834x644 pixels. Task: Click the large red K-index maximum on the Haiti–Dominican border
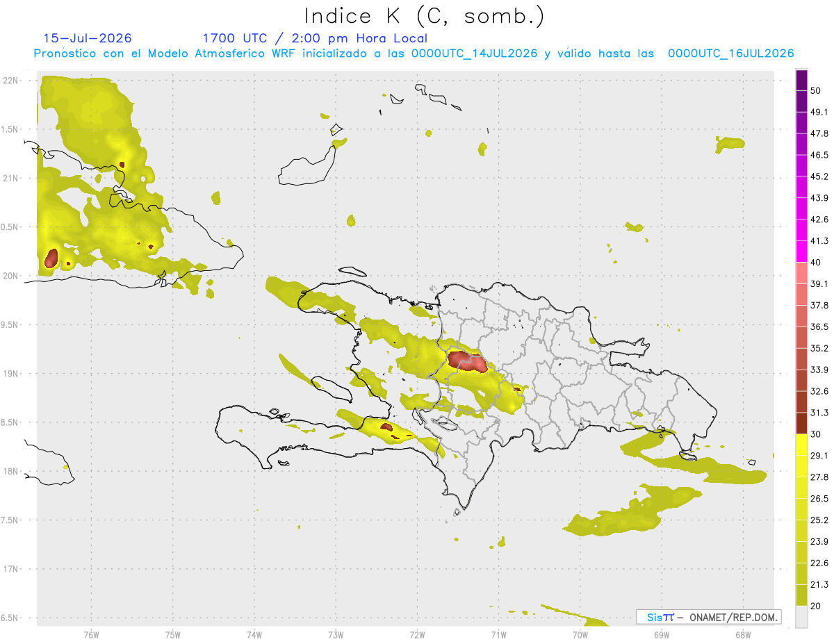click(x=466, y=361)
